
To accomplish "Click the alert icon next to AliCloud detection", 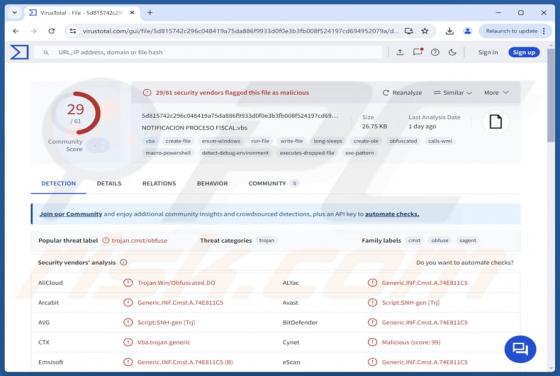I will coord(128,283).
